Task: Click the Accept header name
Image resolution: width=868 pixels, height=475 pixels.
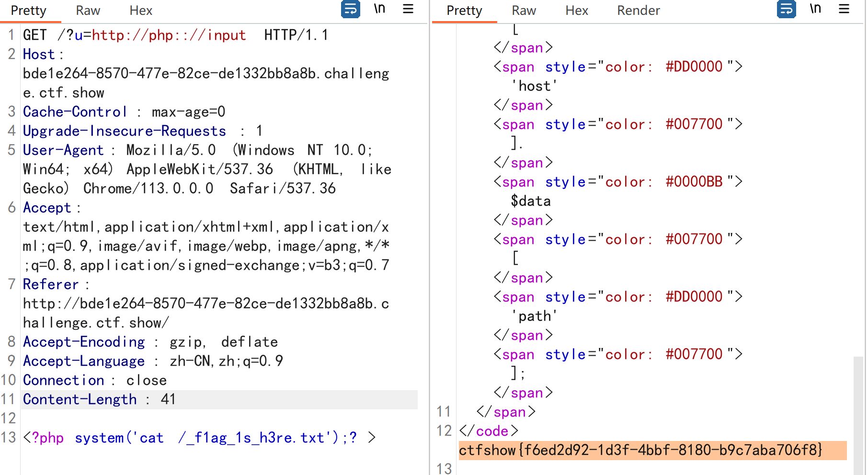Action: pyautogui.click(x=47, y=208)
